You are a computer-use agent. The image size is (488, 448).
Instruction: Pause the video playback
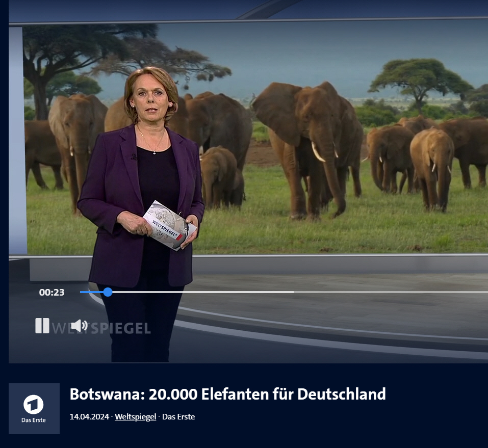click(42, 326)
